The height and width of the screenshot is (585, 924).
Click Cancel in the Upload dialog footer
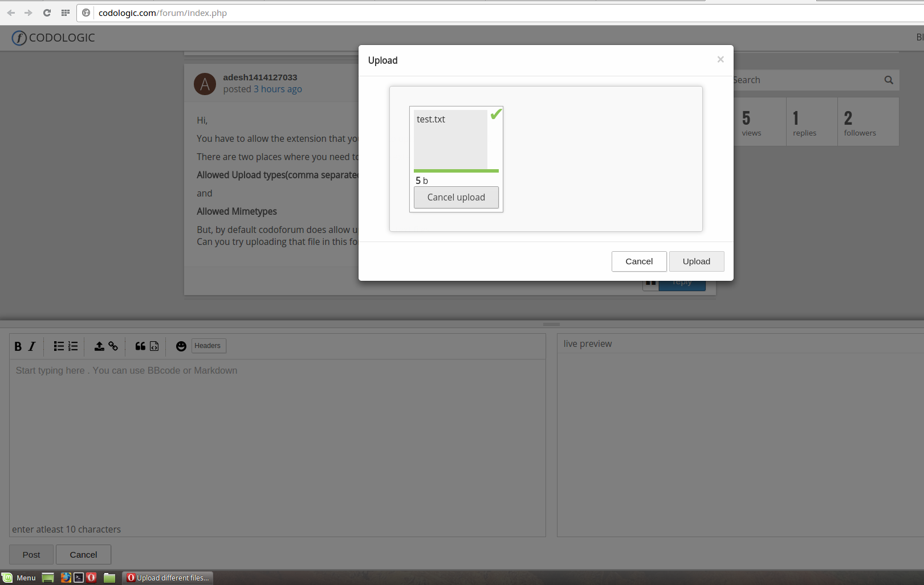tap(639, 261)
